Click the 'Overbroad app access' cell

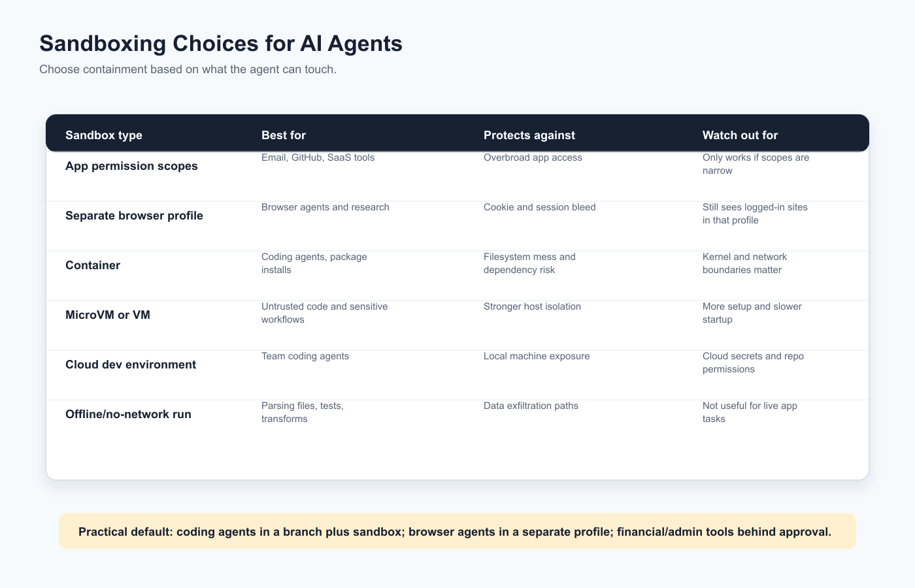[x=533, y=157]
